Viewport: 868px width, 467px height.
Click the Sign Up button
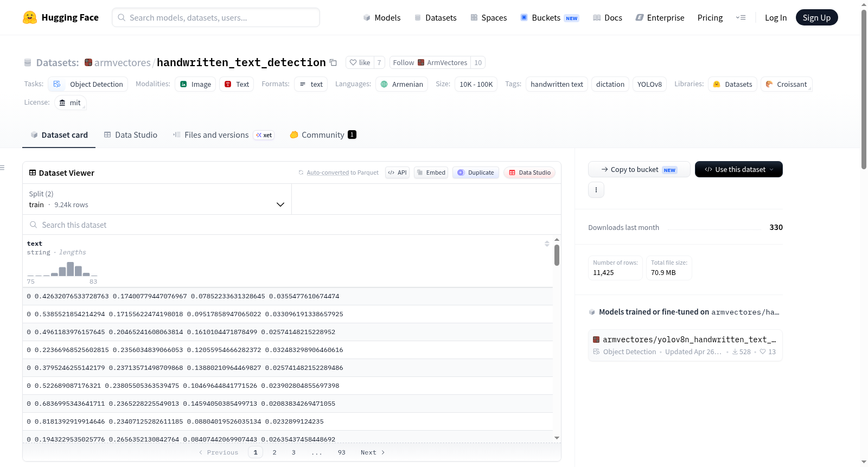816,17
